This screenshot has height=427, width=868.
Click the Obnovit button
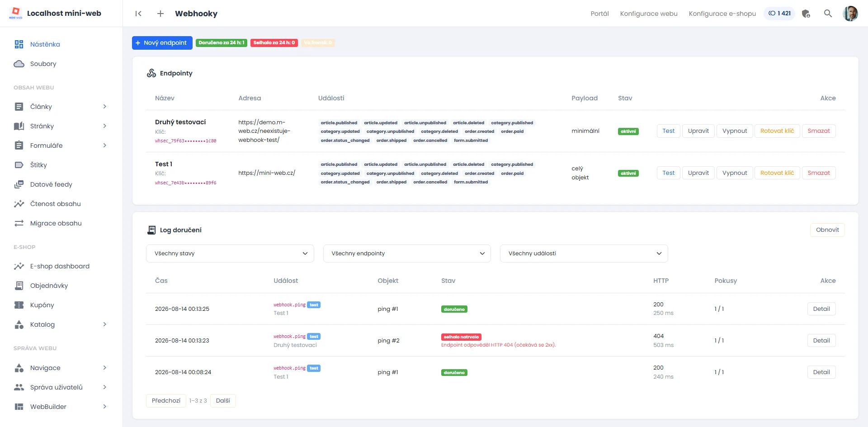click(827, 230)
